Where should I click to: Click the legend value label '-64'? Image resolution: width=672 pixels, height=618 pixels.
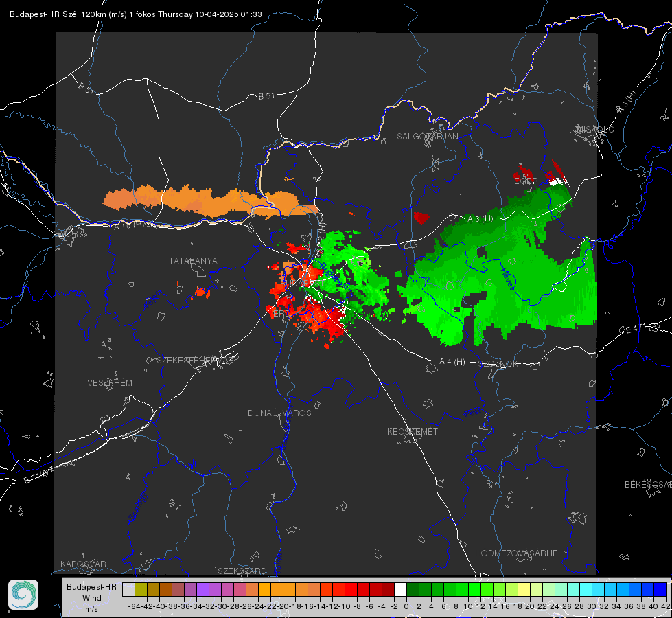point(135,606)
